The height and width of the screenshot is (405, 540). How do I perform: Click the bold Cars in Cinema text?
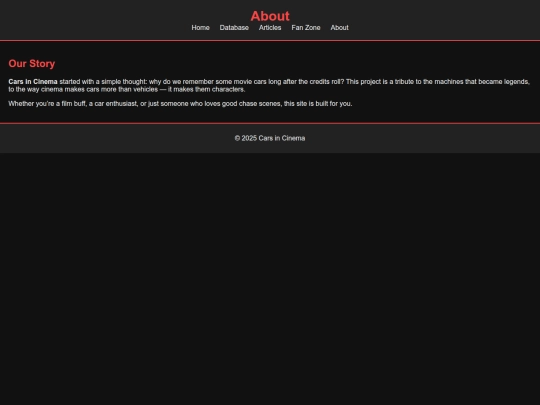pos(33,82)
